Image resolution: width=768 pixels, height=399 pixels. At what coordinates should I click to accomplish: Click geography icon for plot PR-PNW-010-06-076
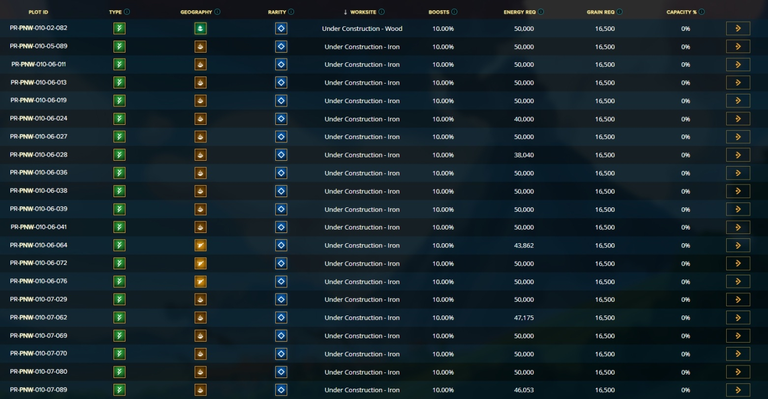tap(200, 282)
